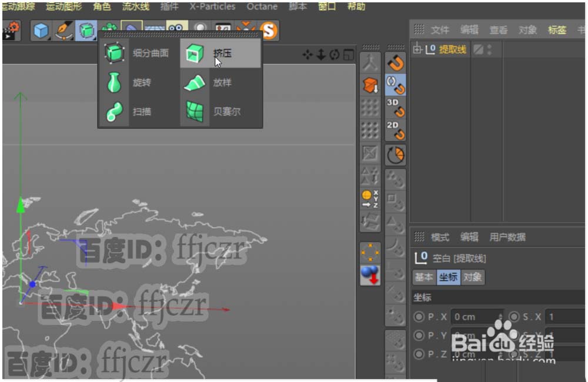
Task: Click the orange X-Particles toolbar icon
Action: pyautogui.click(x=246, y=27)
